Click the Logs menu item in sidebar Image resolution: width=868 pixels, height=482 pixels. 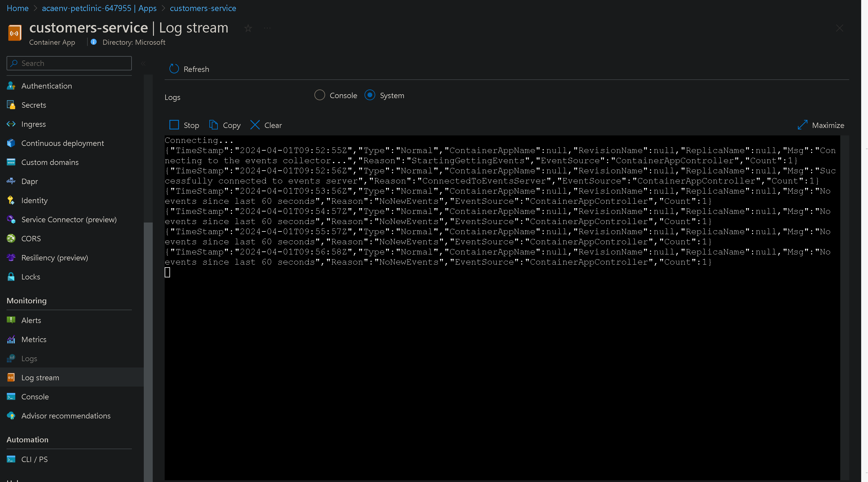pos(28,358)
